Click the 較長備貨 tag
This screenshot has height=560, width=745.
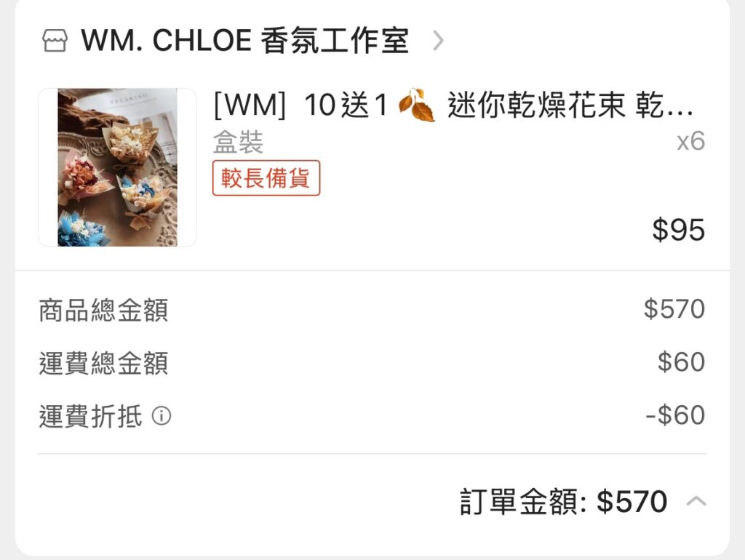coord(266,178)
